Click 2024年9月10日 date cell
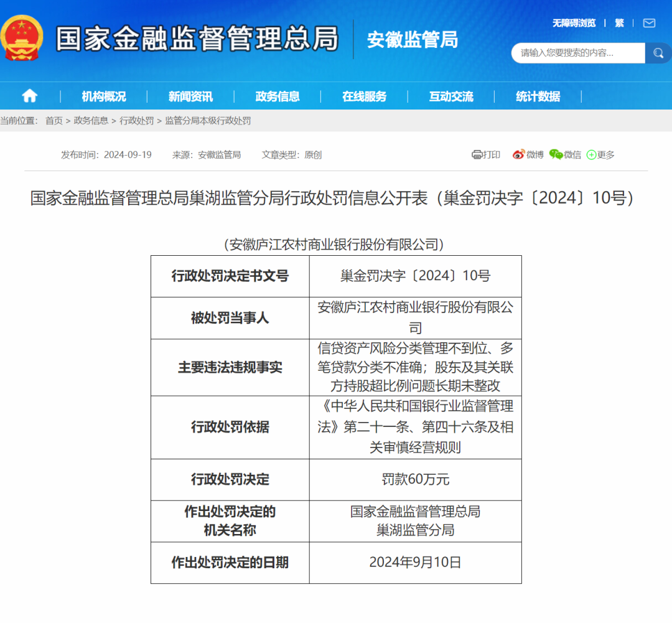Image resolution: width=672 pixels, height=623 pixels. click(415, 563)
